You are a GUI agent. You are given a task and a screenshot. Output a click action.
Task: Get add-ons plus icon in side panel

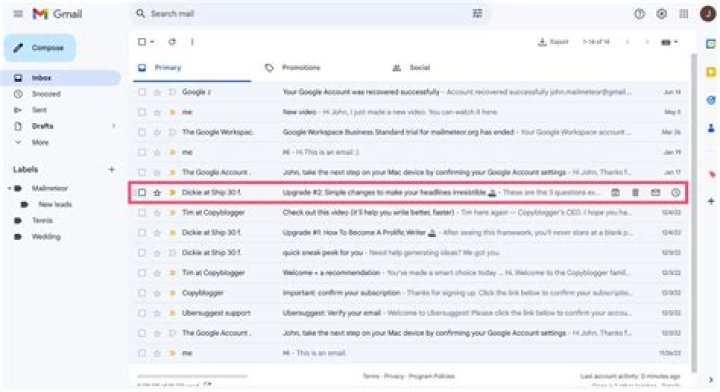[x=711, y=201]
